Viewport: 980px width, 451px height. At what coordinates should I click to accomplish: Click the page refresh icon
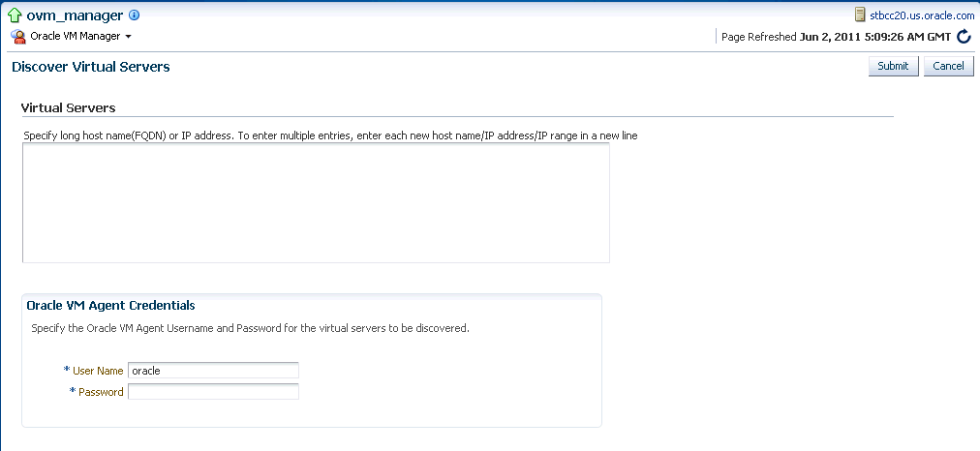tap(965, 37)
